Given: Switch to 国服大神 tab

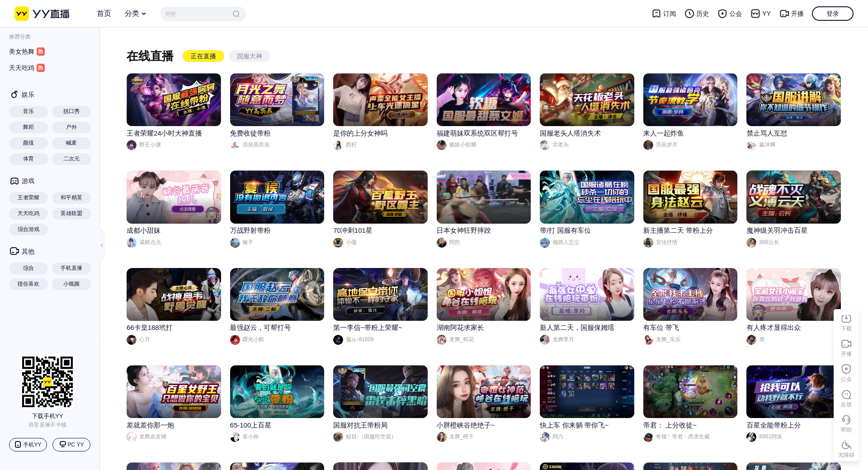Looking at the screenshot, I should coord(250,56).
